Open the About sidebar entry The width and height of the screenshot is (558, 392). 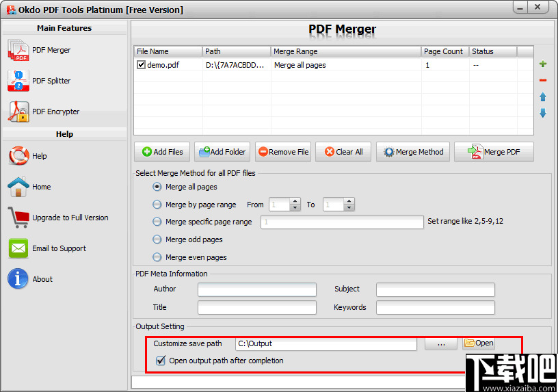click(42, 279)
